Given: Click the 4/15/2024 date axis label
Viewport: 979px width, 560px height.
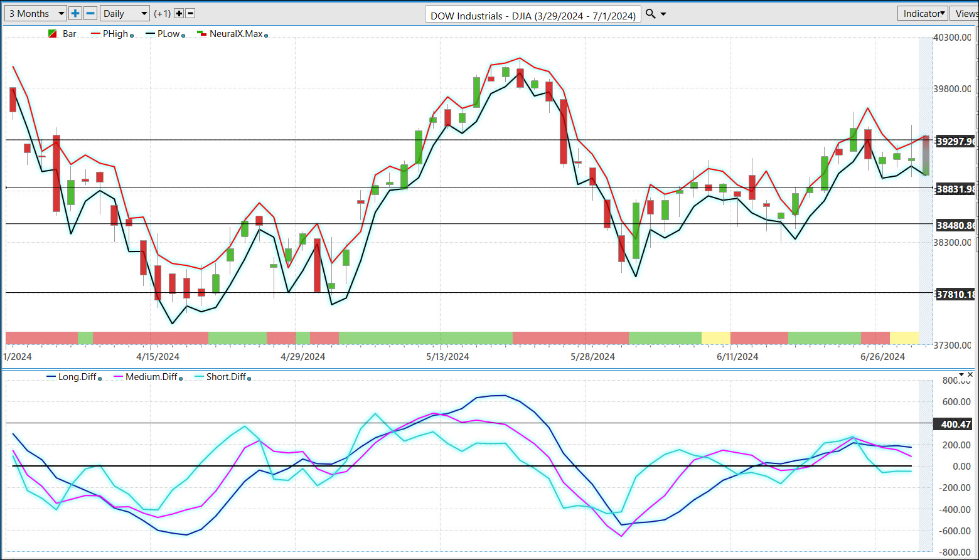Looking at the screenshot, I should click(x=158, y=357).
